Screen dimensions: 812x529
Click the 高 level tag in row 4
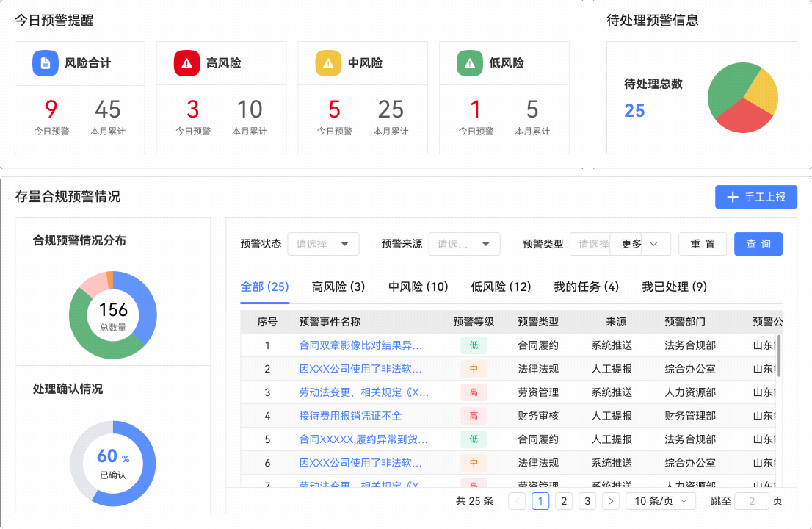(x=474, y=416)
